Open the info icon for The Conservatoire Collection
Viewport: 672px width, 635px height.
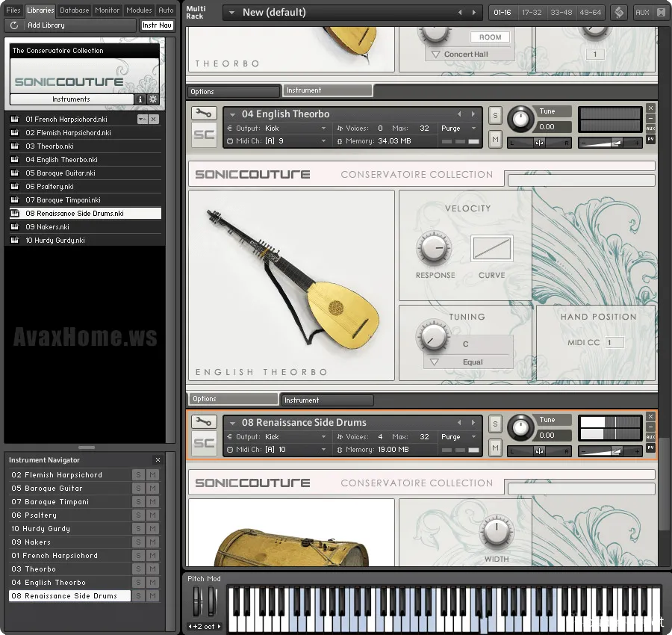(x=142, y=98)
